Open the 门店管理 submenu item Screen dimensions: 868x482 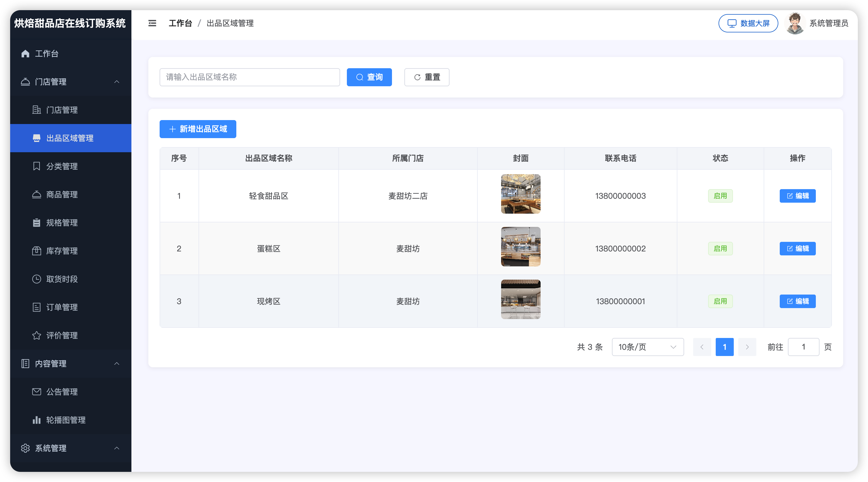coord(71,110)
